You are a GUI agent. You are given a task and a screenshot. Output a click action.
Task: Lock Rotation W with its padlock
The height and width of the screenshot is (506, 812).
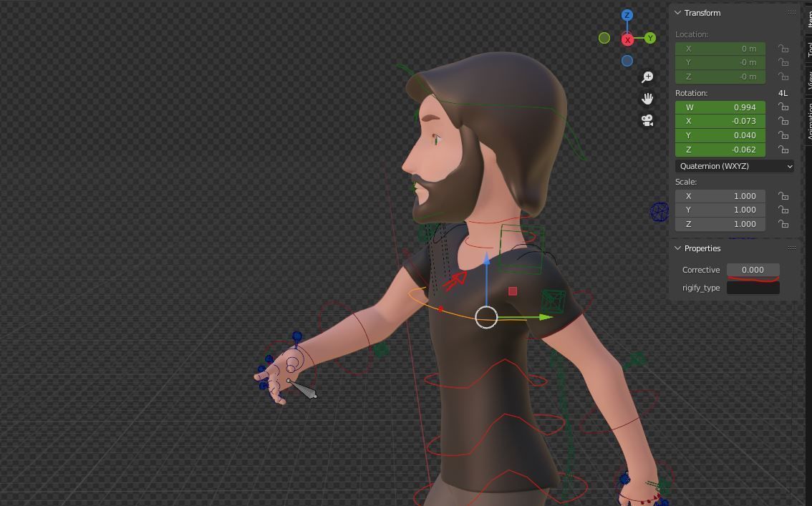[783, 107]
